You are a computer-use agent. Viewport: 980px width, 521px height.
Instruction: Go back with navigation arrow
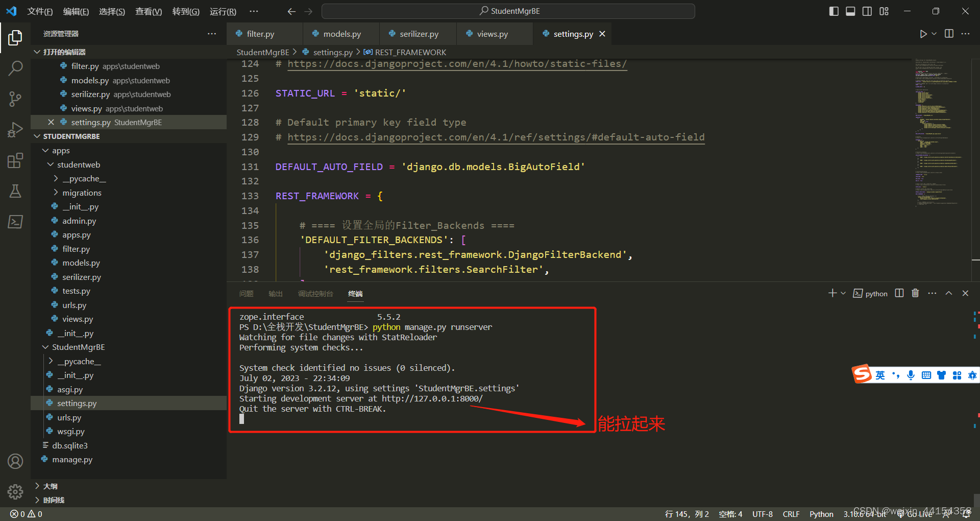tap(291, 11)
